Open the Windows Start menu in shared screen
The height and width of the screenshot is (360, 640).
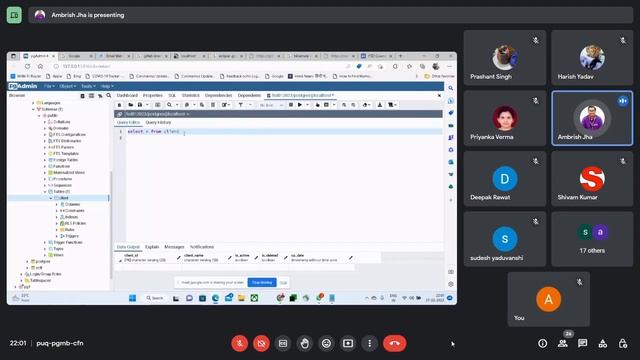click(132, 298)
